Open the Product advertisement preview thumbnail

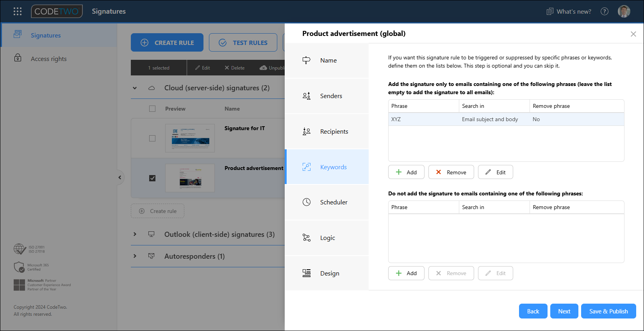click(x=190, y=178)
